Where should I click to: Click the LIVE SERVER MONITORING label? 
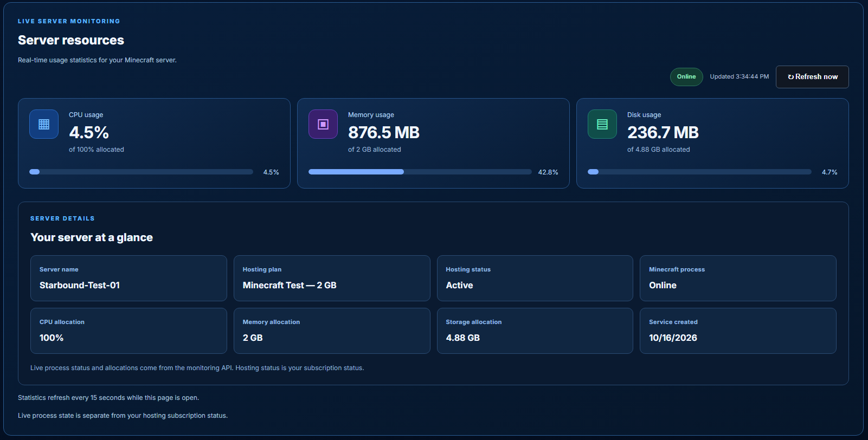point(69,21)
